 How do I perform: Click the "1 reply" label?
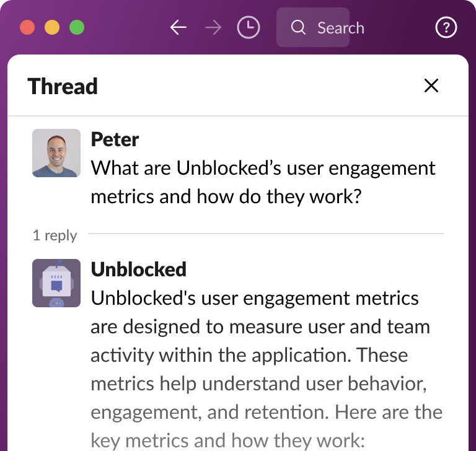pyautogui.click(x=55, y=235)
